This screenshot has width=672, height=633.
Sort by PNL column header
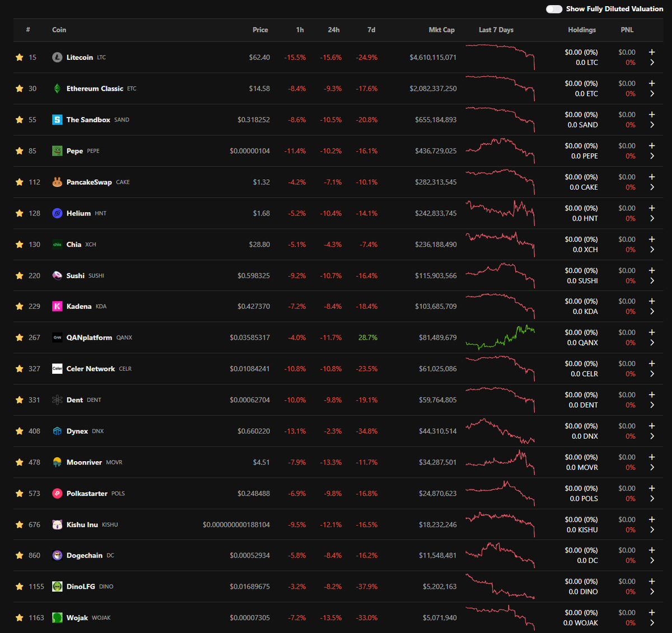(x=627, y=30)
